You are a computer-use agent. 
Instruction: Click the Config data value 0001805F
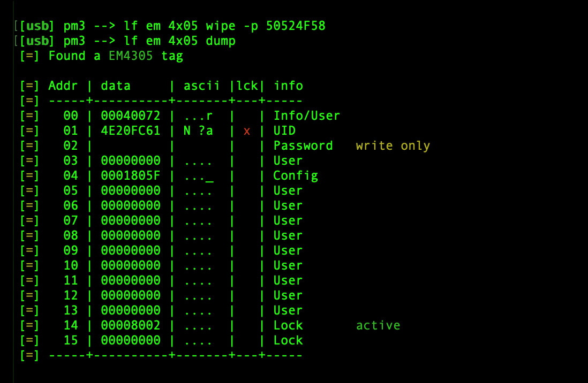pyautogui.click(x=131, y=175)
